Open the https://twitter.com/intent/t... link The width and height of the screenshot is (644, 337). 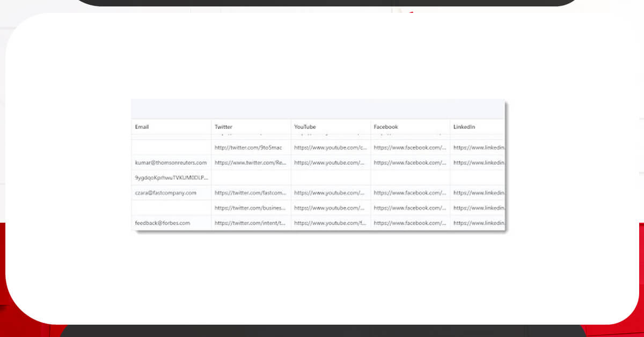point(250,223)
